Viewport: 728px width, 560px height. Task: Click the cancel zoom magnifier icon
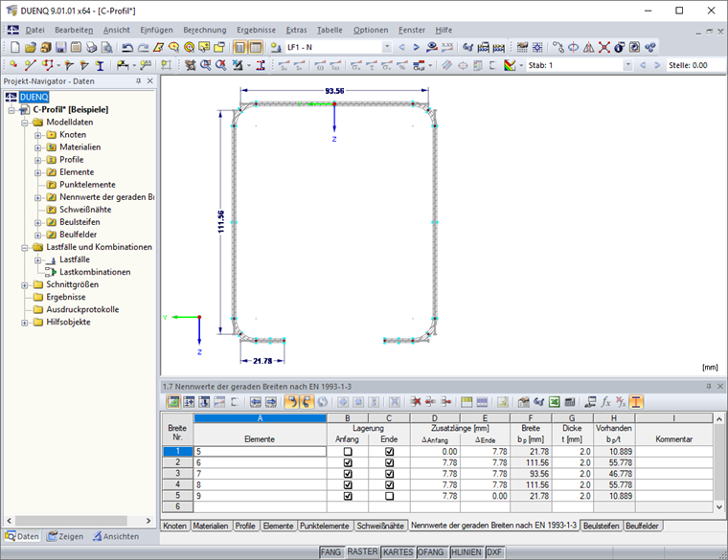221,65
